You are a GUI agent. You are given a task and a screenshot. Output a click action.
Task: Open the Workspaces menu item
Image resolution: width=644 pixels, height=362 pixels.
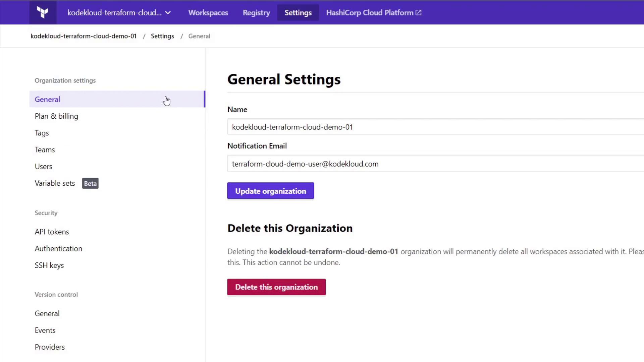(208, 13)
